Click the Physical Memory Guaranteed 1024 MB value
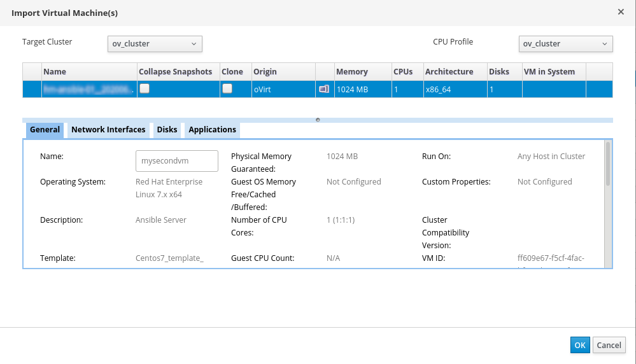 tap(343, 157)
